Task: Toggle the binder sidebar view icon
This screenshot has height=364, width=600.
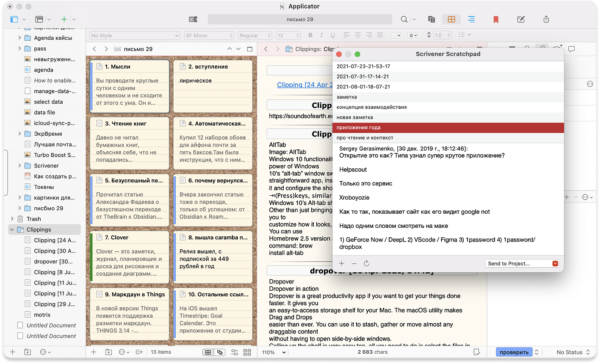Action: click(15, 19)
